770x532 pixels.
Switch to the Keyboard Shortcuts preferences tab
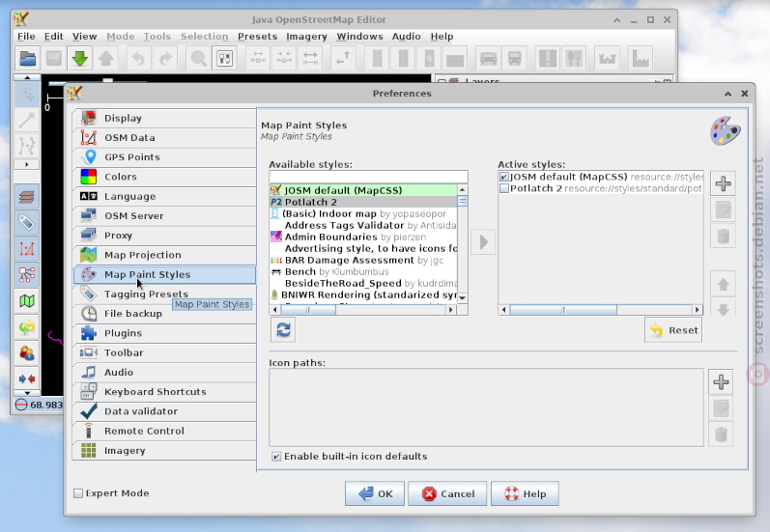164,392
